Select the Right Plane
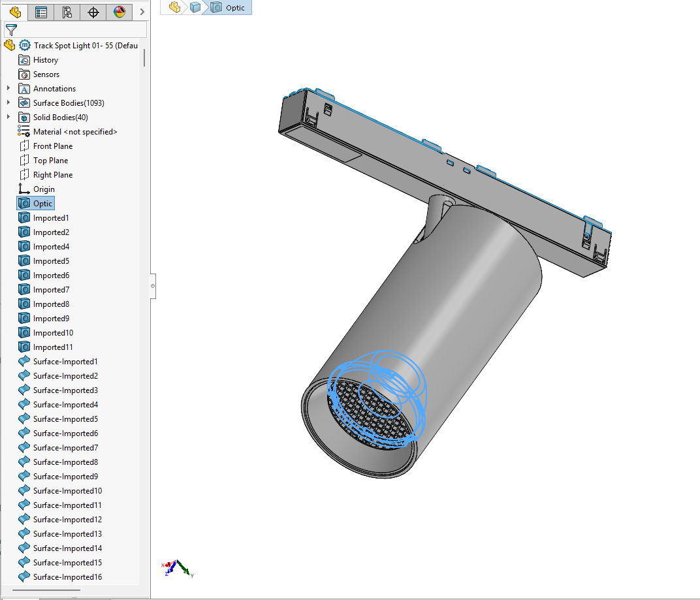This screenshot has height=600, width=700. pos(53,174)
